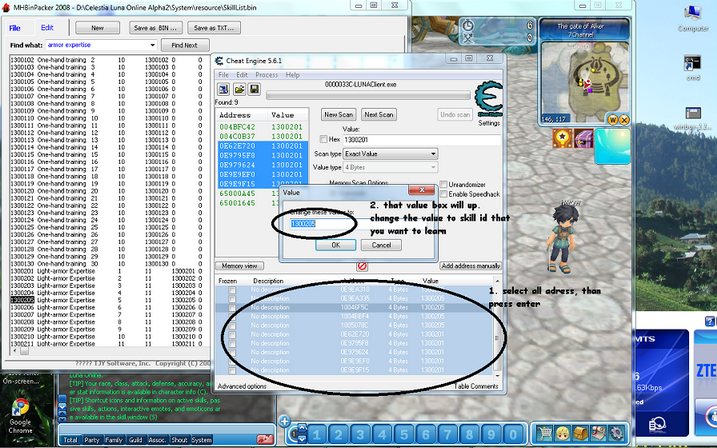Open Memory view

[x=239, y=266]
